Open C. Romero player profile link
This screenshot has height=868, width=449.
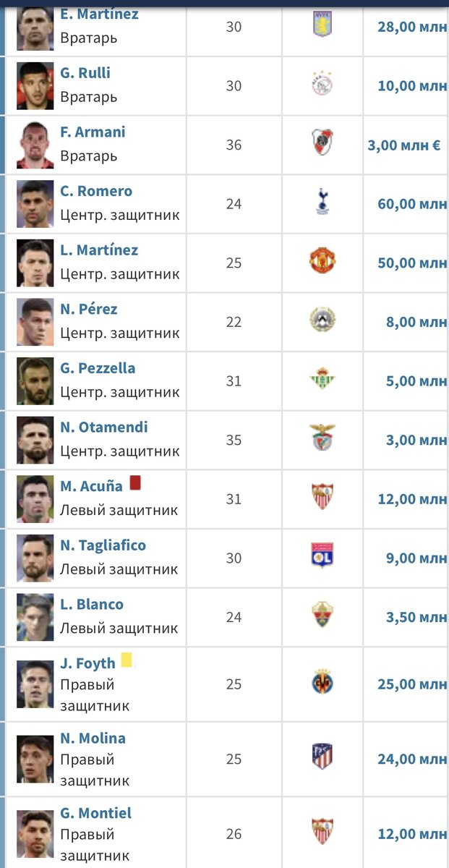click(96, 191)
